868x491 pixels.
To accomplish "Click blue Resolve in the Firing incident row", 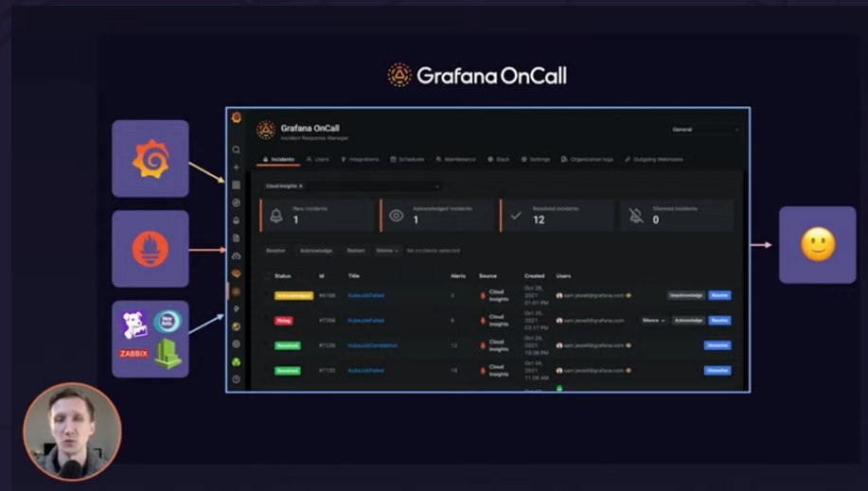I will [719, 321].
